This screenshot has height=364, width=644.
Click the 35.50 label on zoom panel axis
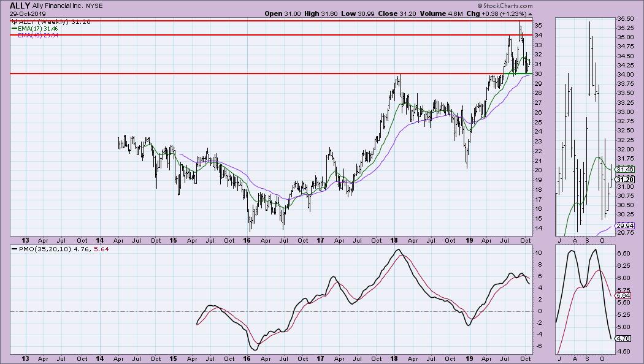click(625, 19)
